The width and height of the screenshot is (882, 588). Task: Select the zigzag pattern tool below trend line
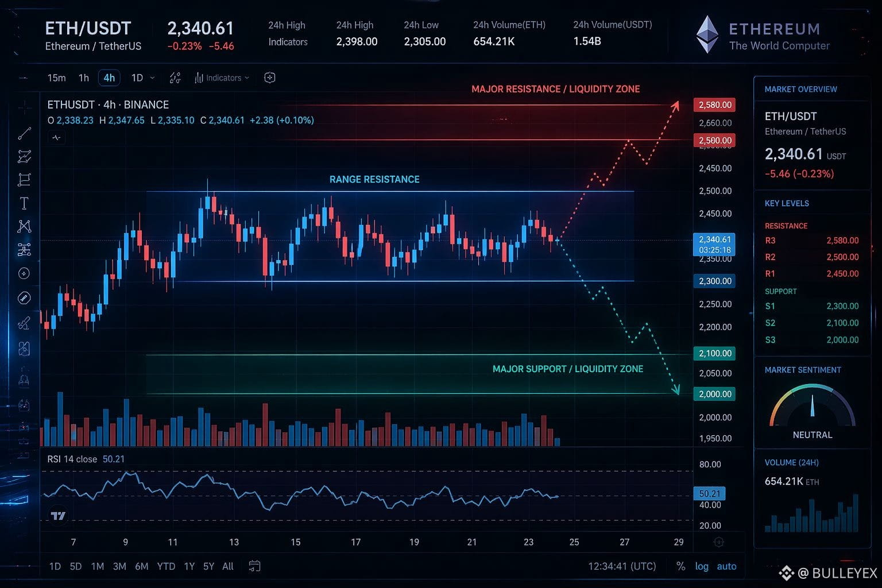tap(24, 157)
